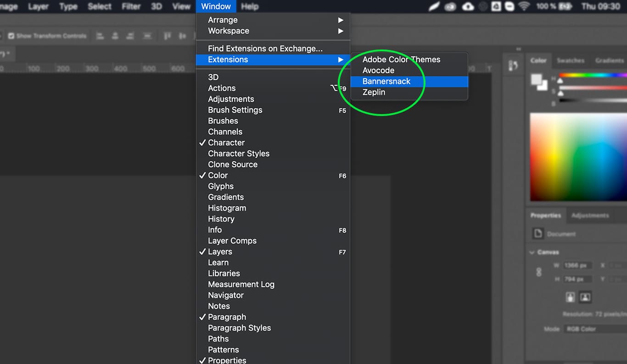Select Layer Comps in Window menu
The height and width of the screenshot is (364, 627).
(273, 241)
